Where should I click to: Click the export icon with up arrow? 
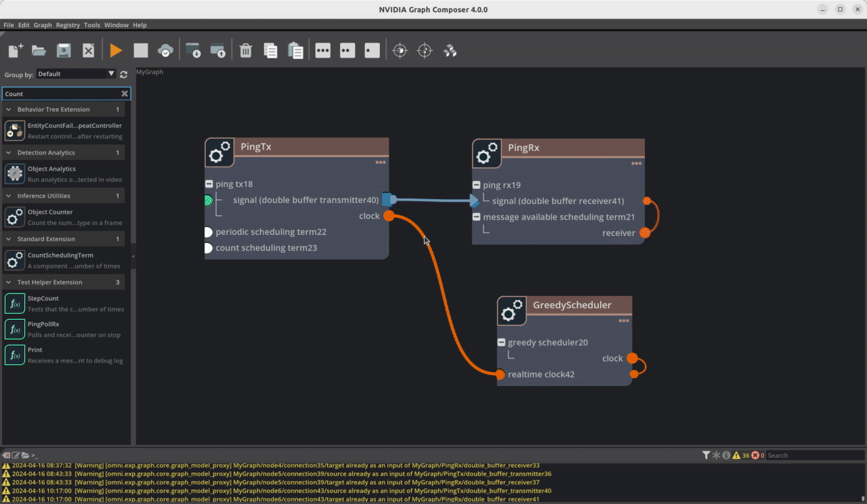(x=217, y=50)
